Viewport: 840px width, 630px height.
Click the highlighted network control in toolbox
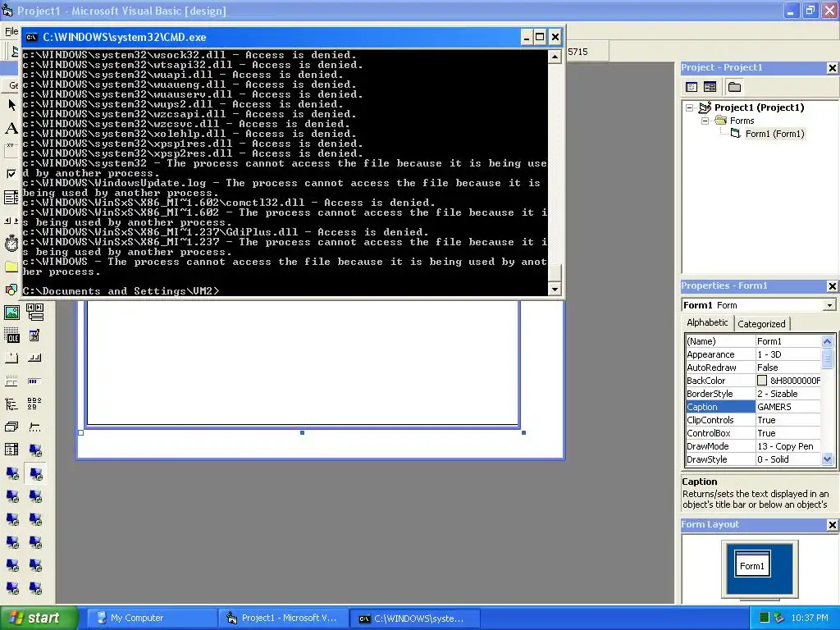[x=35, y=473]
